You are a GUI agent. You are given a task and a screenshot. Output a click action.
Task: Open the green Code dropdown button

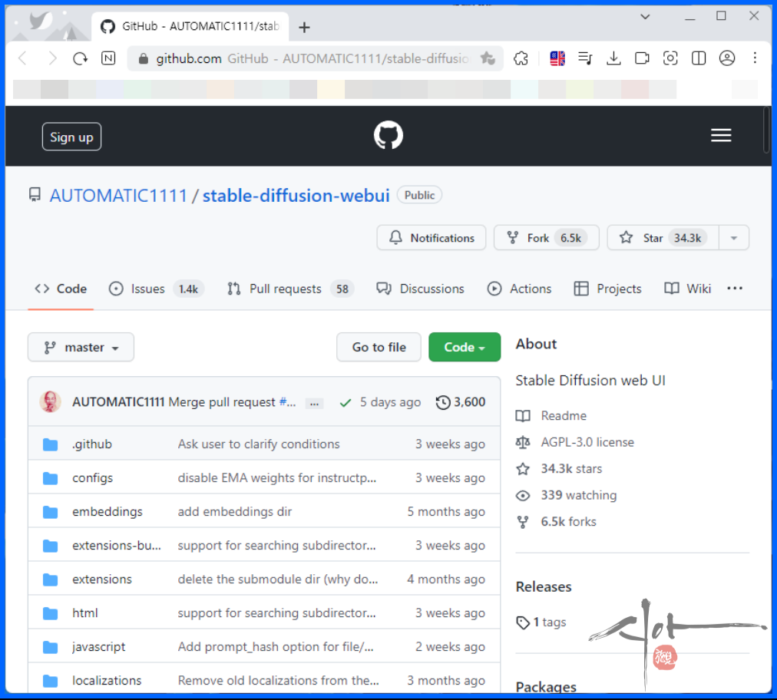point(465,347)
